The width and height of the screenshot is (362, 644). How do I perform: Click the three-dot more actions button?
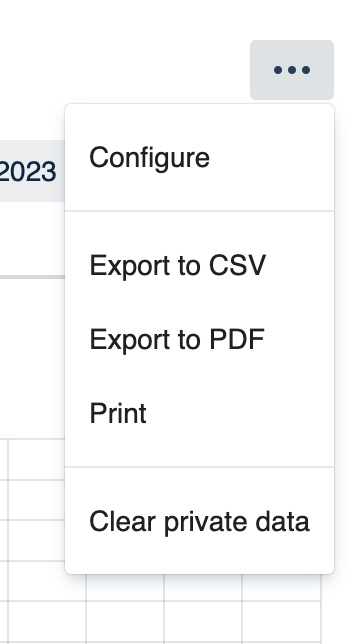pos(292,70)
